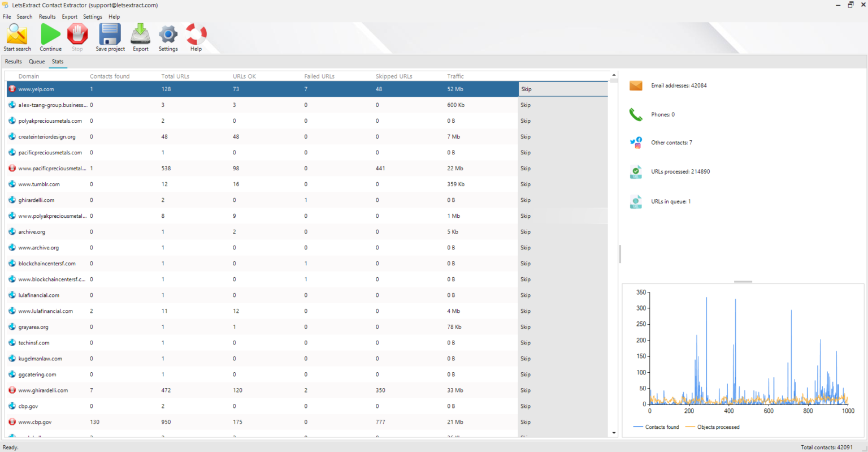This screenshot has height=452, width=868.
Task: Click the Help lifebuoy toolbar icon
Action: click(x=196, y=37)
